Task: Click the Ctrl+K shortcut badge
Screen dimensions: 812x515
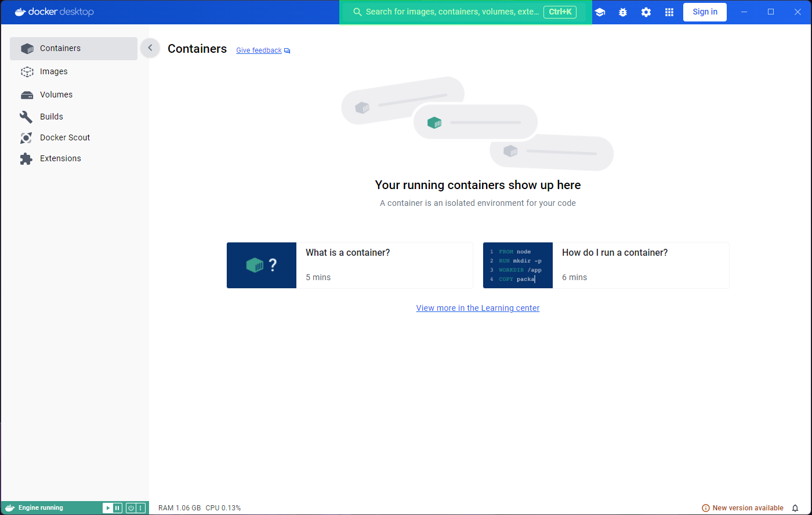Action: pyautogui.click(x=560, y=12)
